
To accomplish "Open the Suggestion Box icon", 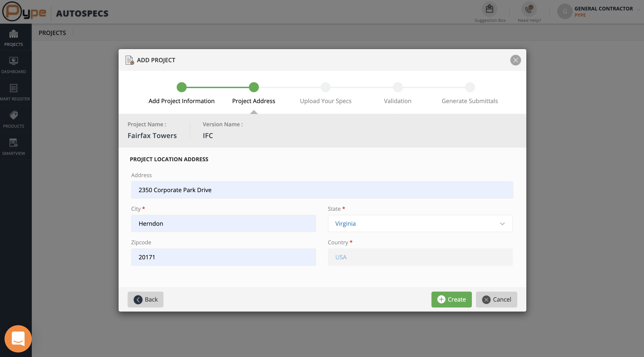I will point(489,9).
